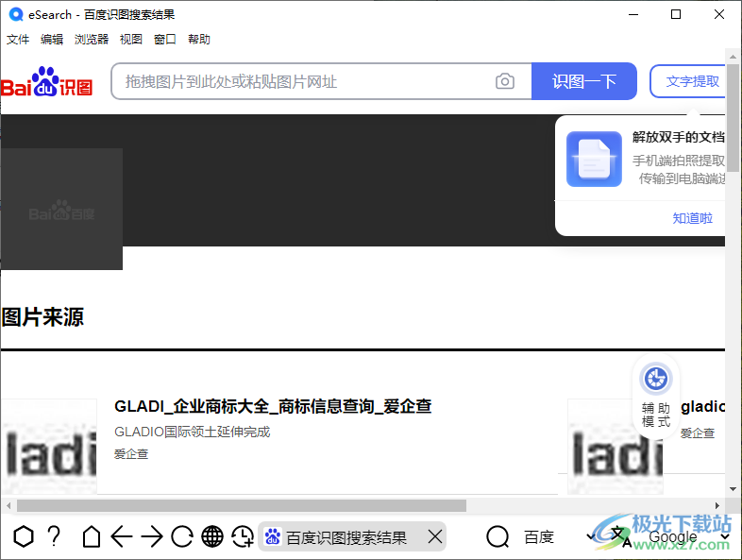Viewport: 742px width, 560px height.
Task: Navigate forward with the right arrow
Action: click(152, 536)
